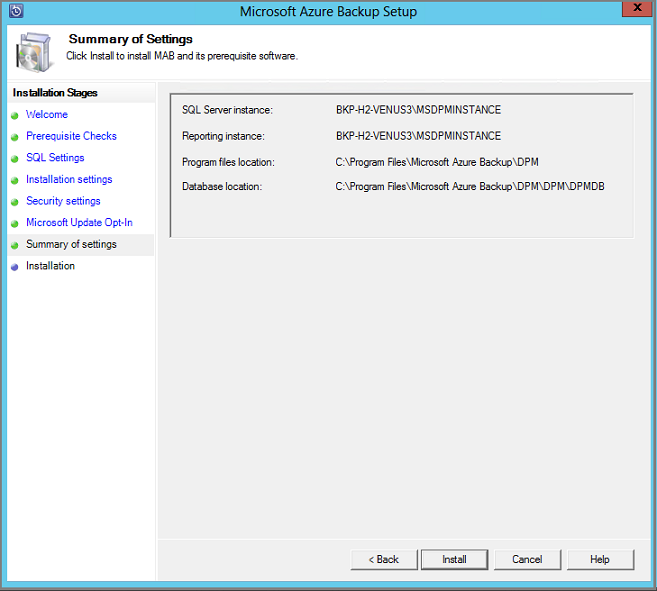Open the Welcome stage link

[47, 115]
